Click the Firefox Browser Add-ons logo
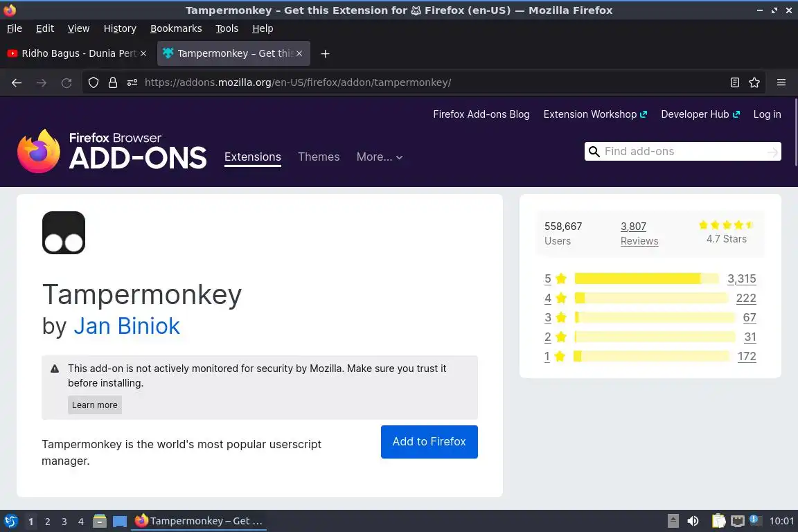Screen dimensions: 798x532 112,151
